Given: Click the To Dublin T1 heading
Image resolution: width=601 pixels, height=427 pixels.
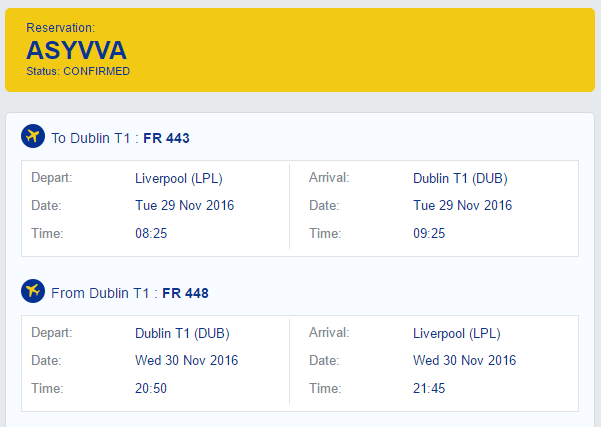Looking at the screenshot, I should (x=91, y=138).
